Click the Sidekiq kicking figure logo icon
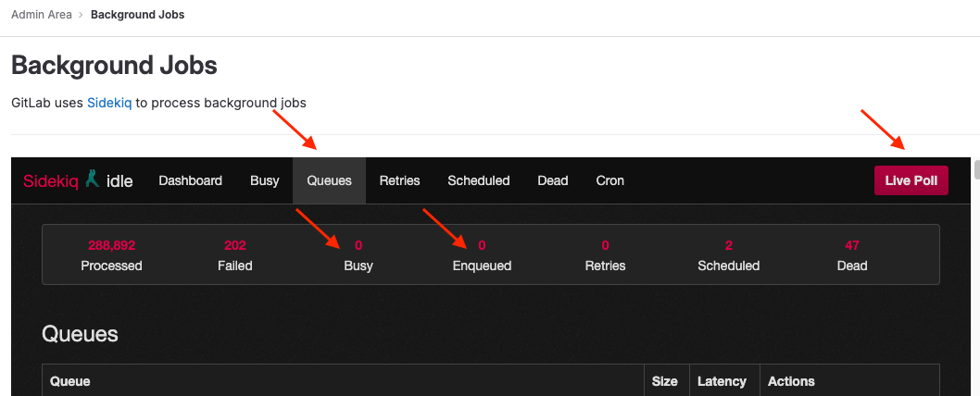The height and width of the screenshot is (396, 980). [91, 179]
